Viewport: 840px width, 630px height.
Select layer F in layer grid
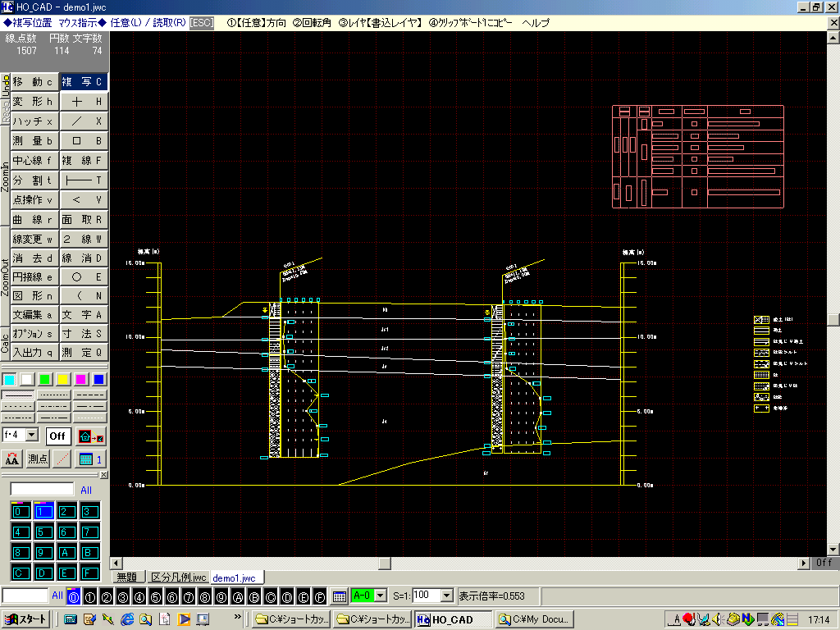point(89,573)
